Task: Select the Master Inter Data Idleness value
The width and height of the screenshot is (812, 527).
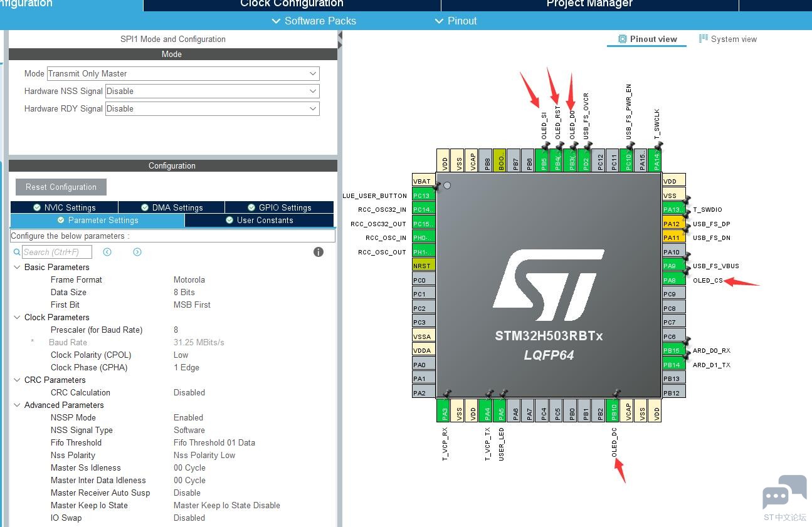Action: 189,480
